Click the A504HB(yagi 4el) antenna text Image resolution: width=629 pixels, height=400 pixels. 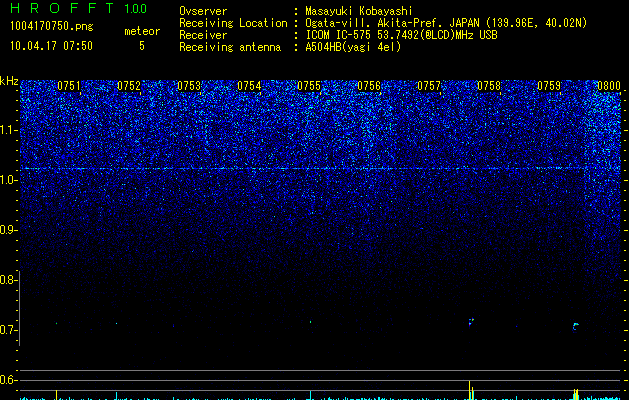click(x=353, y=47)
